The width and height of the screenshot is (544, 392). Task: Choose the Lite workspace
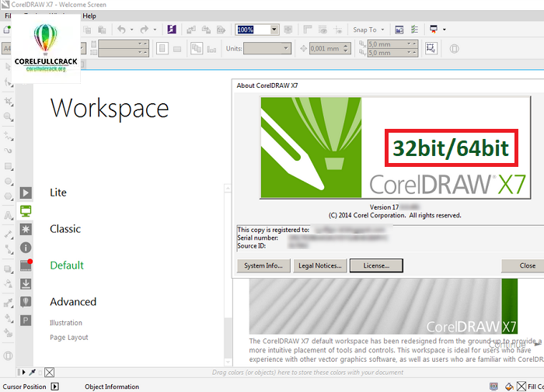click(58, 193)
